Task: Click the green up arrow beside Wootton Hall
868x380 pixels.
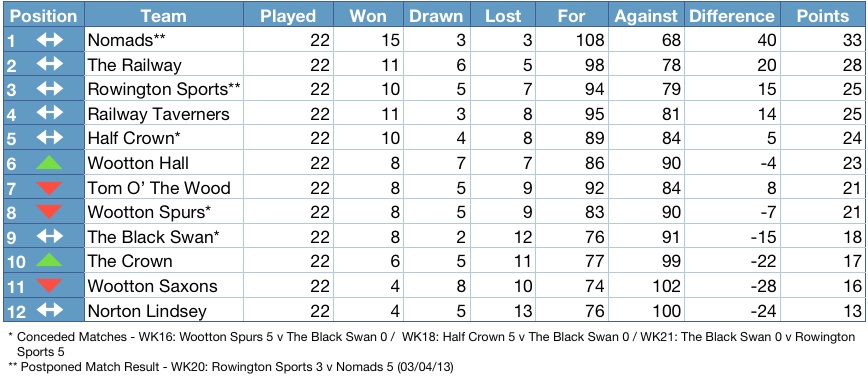Action: pyautogui.click(x=49, y=163)
